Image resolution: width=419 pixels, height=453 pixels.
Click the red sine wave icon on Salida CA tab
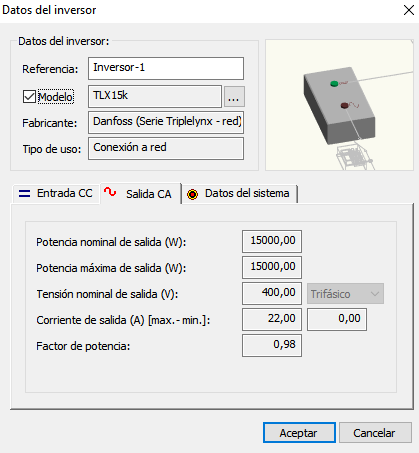(110, 192)
